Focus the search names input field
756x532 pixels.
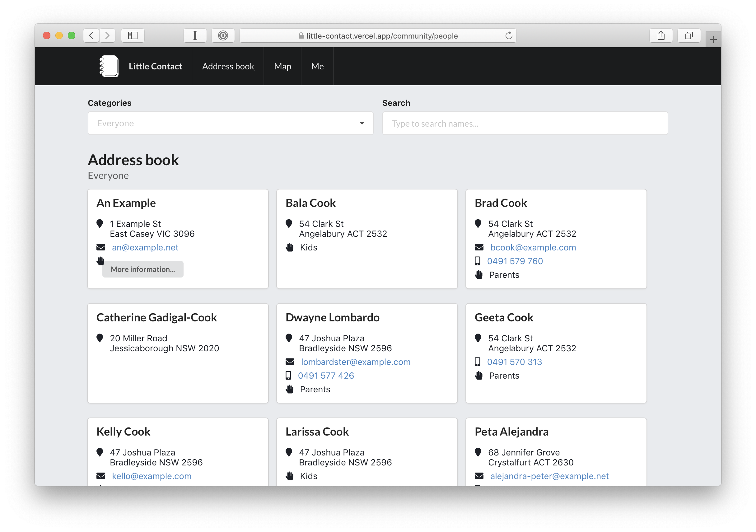point(525,124)
